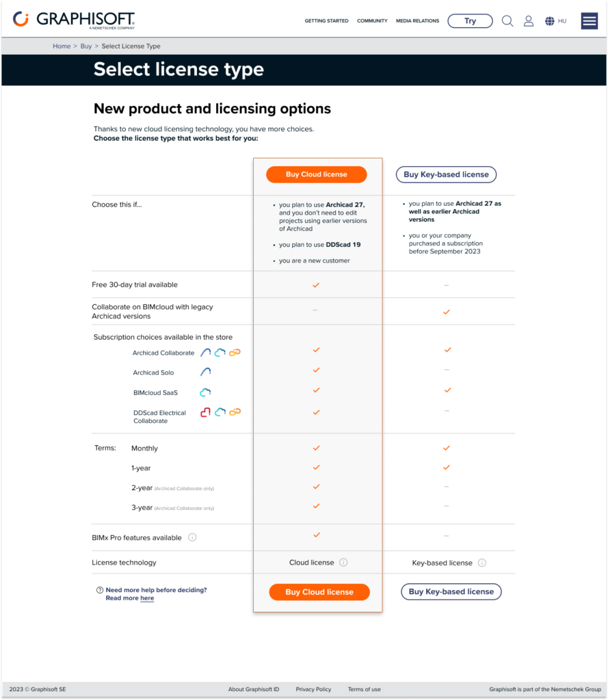Open the search magnifier icon
Screen dimensions: 608x700
[x=507, y=21]
